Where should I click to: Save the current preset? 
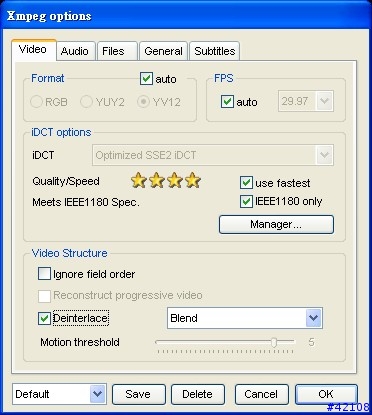tap(139, 394)
